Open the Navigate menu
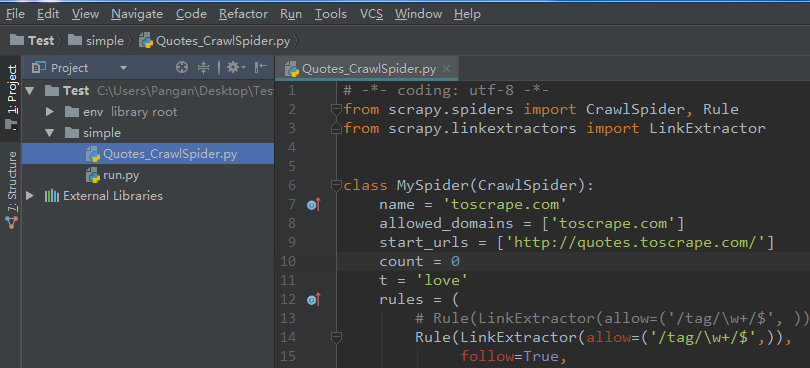This screenshot has width=810, height=368. (x=137, y=14)
